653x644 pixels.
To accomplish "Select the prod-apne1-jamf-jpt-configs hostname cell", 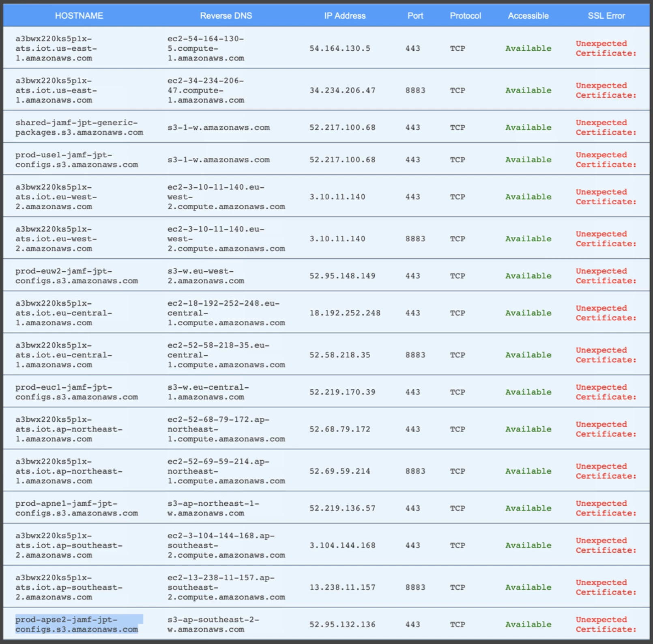I will click(77, 508).
